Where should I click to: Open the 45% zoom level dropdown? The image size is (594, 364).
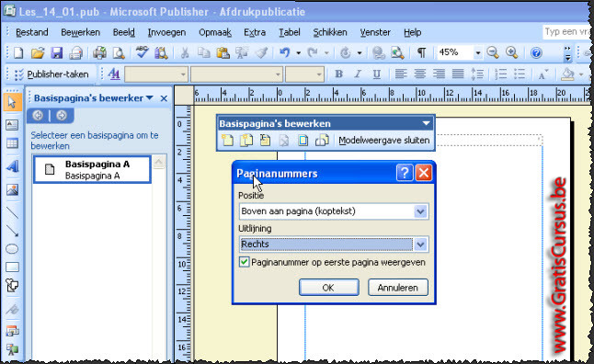tap(478, 52)
